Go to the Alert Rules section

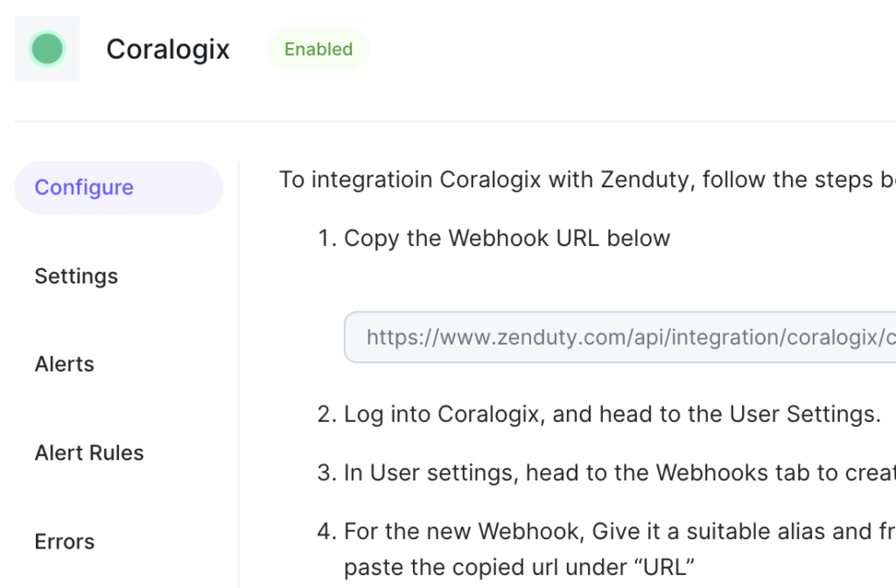[x=89, y=452]
